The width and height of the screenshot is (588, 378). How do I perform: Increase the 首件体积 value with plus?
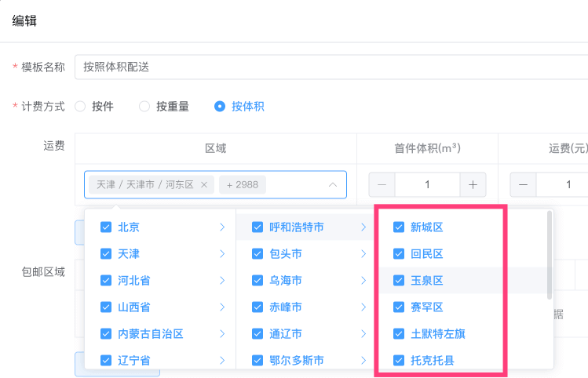tap(473, 185)
